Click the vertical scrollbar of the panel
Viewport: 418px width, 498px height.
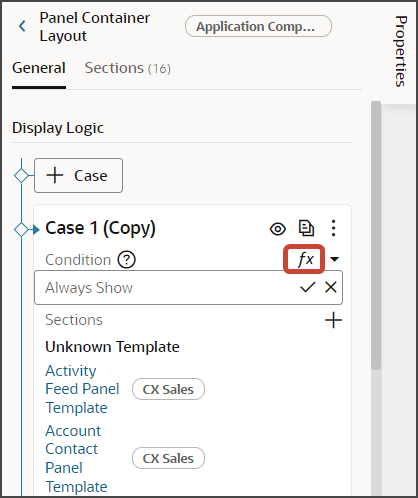click(x=376, y=235)
